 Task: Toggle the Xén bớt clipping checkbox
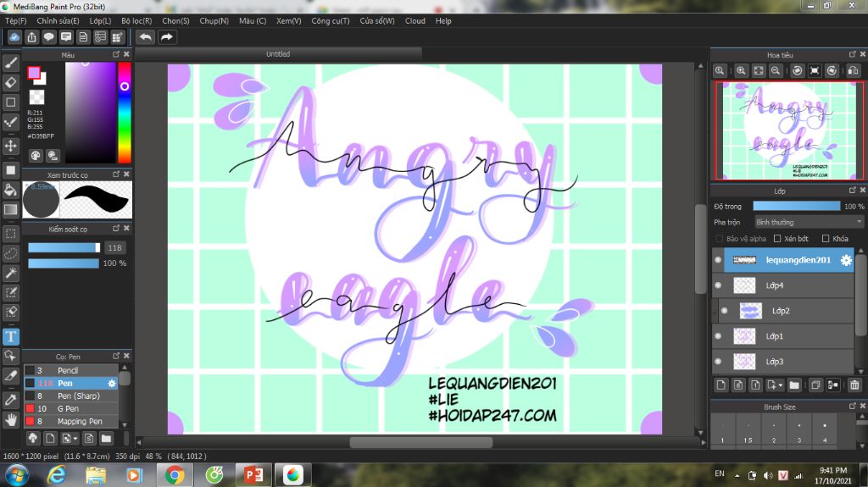coord(777,239)
